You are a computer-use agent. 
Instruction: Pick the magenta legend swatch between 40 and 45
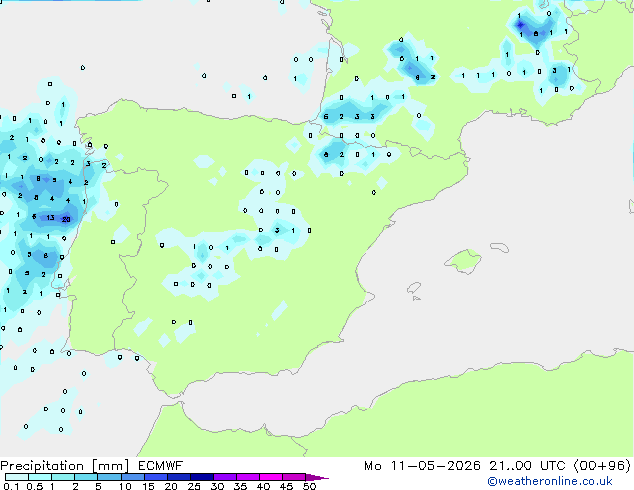point(271,477)
